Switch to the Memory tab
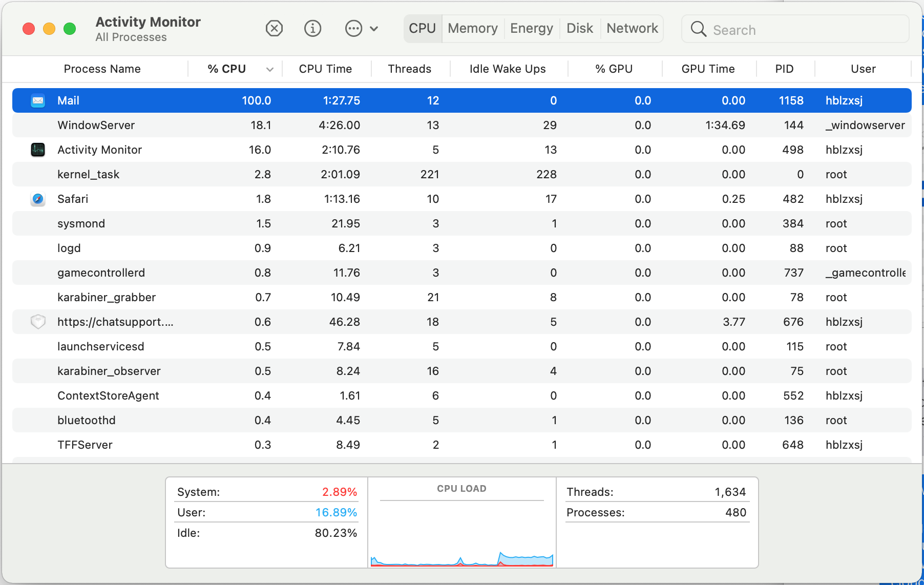The image size is (924, 585). coord(473,28)
